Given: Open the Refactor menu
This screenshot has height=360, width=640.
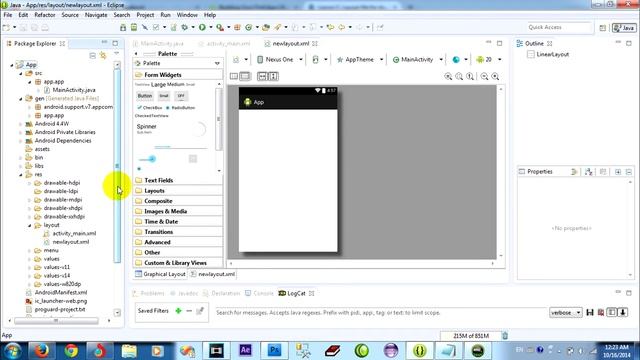Looking at the screenshot, I should click(44, 15).
